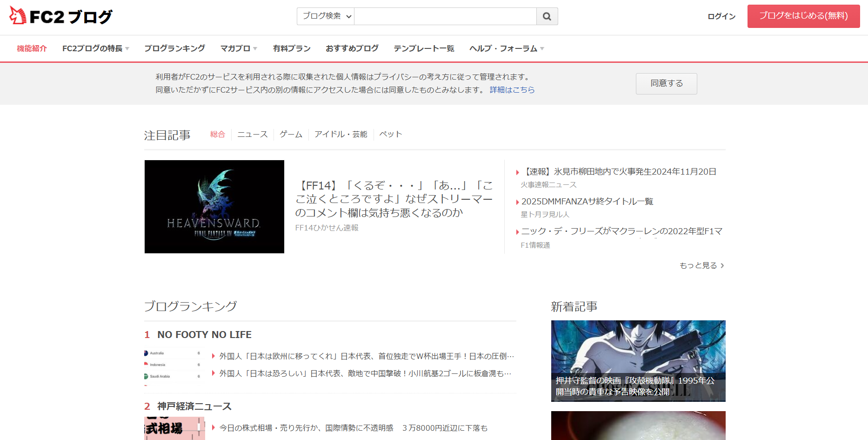Open the 機能紹介 menu item
This screenshot has width=868, height=440.
tap(32, 48)
